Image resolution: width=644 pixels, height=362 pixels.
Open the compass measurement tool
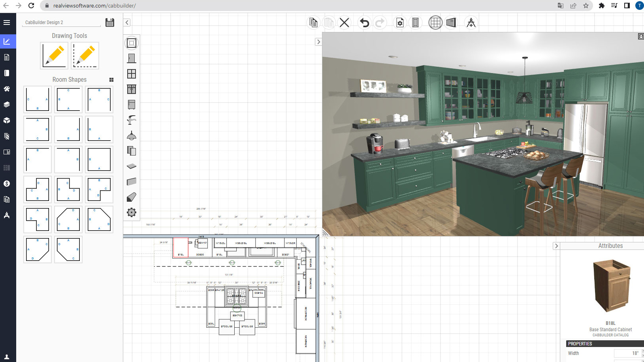[471, 23]
